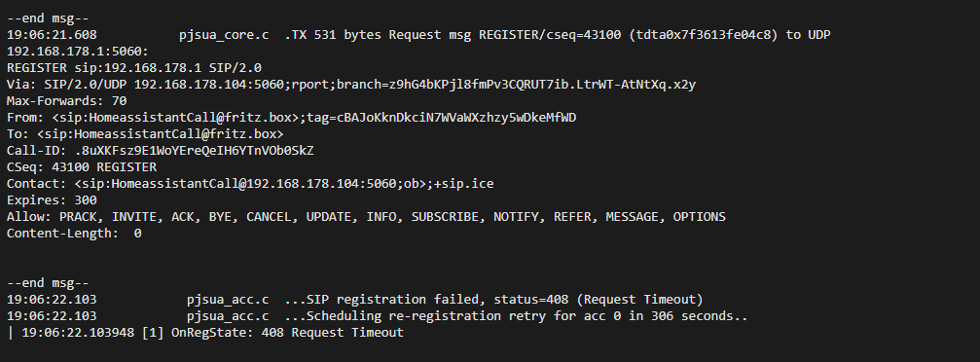
Task: Click the Expires: 300 line
Action: click(52, 200)
